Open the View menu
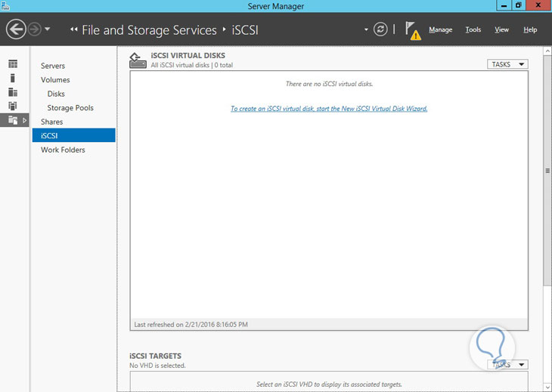The image size is (552, 392). [x=501, y=30]
